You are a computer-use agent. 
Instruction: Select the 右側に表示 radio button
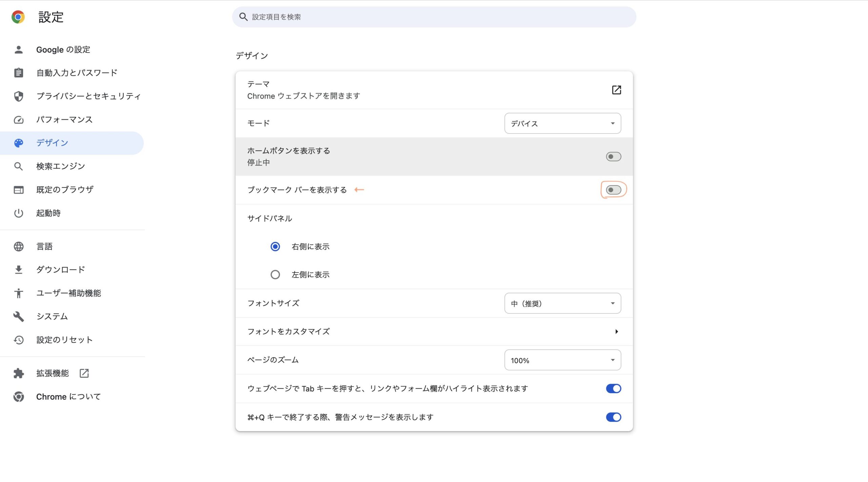point(275,246)
